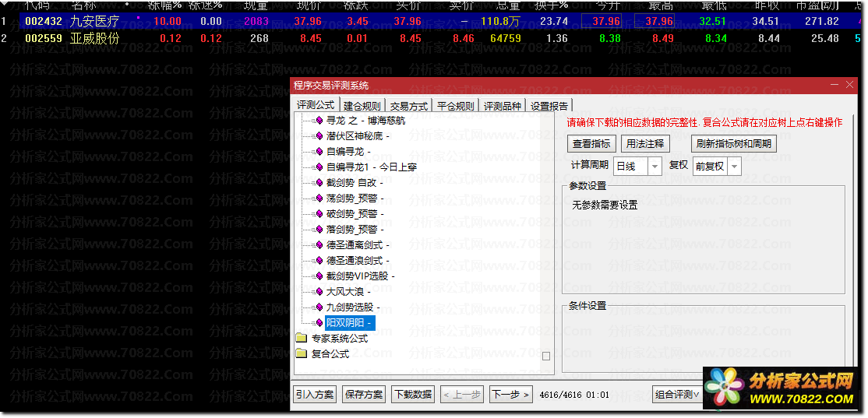Switch to the 评测公式 tab

tap(315, 105)
